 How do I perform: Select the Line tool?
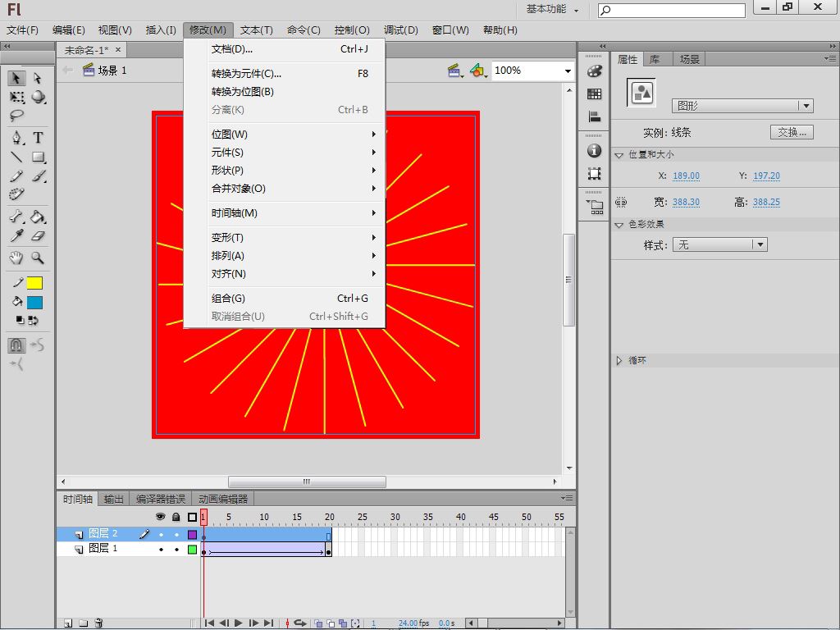pyautogui.click(x=16, y=157)
